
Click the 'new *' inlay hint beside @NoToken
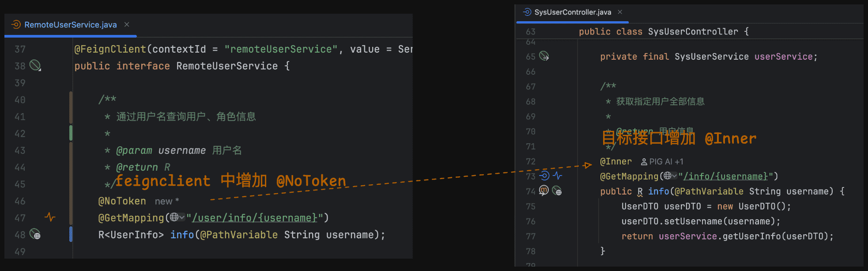coord(166,202)
